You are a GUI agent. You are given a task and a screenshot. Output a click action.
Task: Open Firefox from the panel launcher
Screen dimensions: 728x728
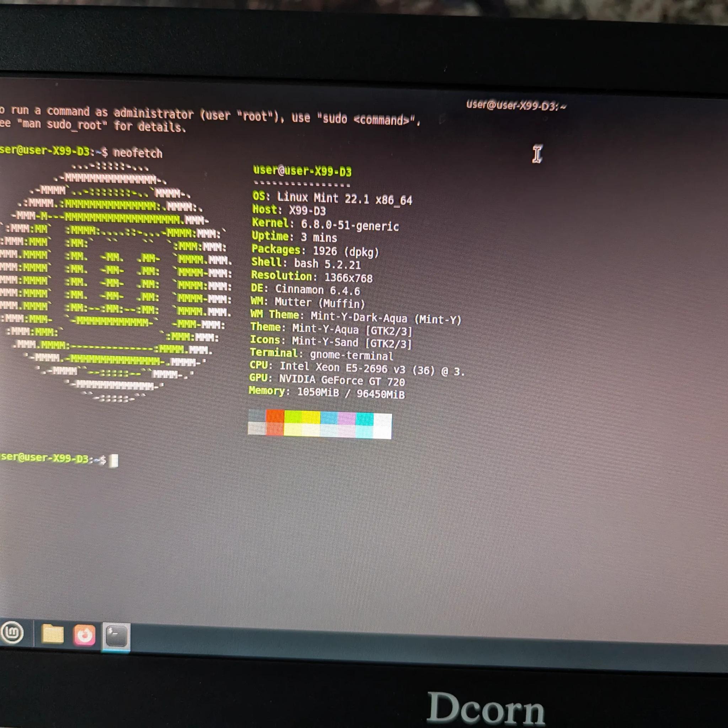point(84,635)
